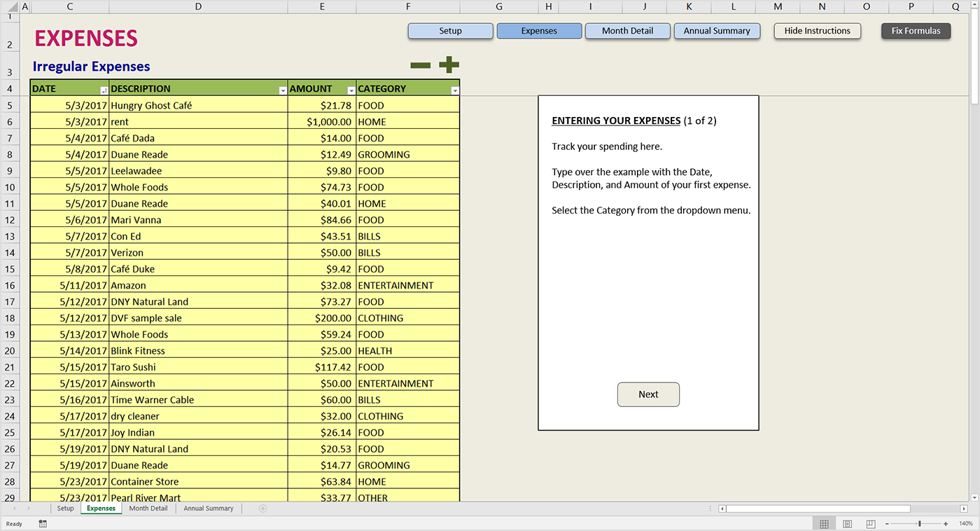980x531 pixels.
Task: Click the horizontal scrollbar thumb
Action: (x=818, y=509)
